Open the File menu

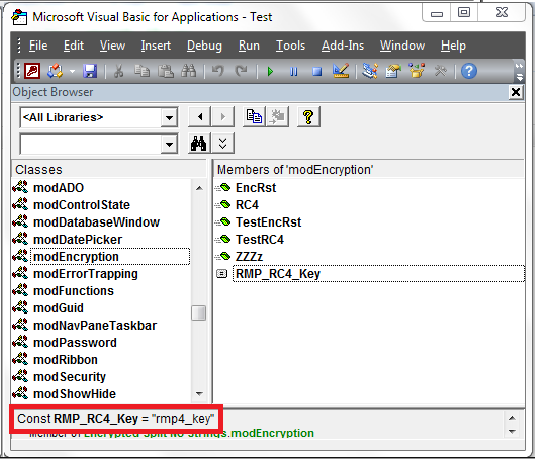click(x=38, y=45)
